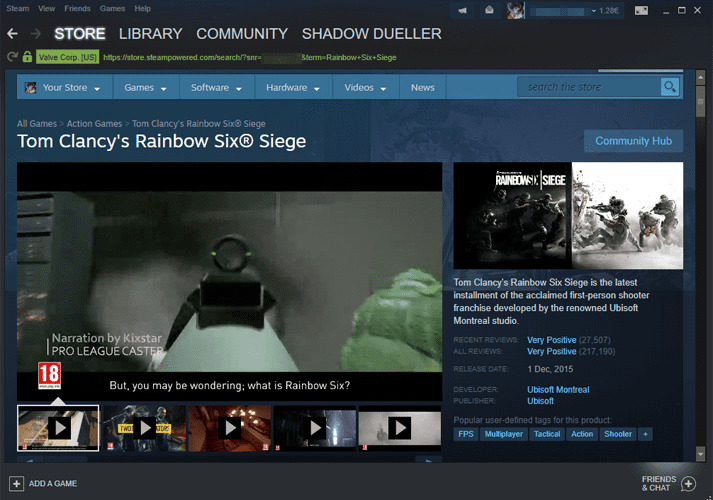713x500 pixels.
Task: Play the third red-toned trailer thumbnail
Action: pyautogui.click(x=230, y=428)
